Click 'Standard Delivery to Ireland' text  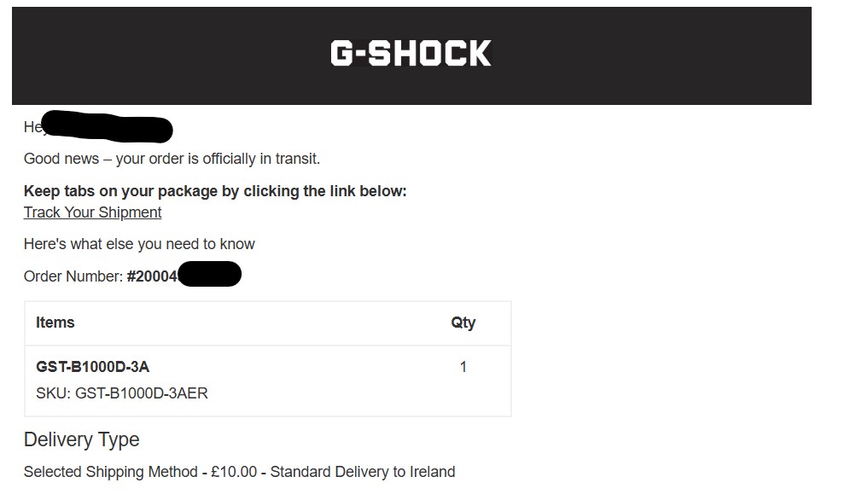(x=363, y=472)
